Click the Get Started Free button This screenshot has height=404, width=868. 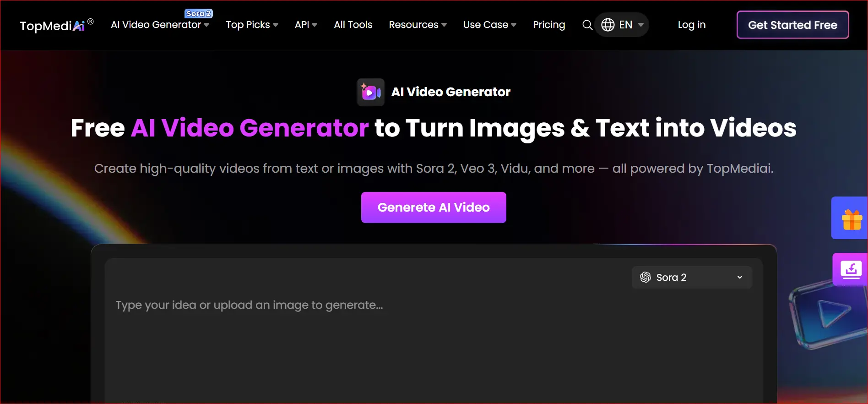pyautogui.click(x=792, y=25)
